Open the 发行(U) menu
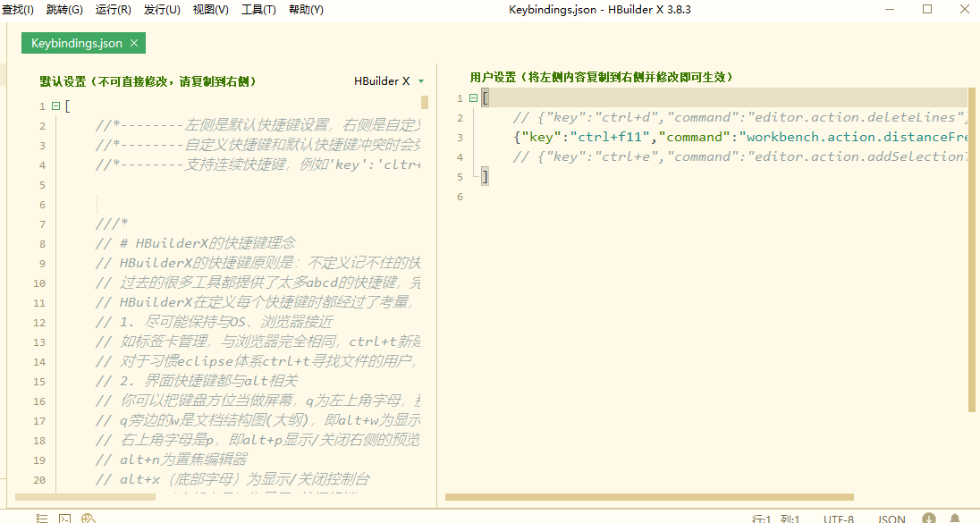Screen dimensions: 980x523 [x=162, y=10]
